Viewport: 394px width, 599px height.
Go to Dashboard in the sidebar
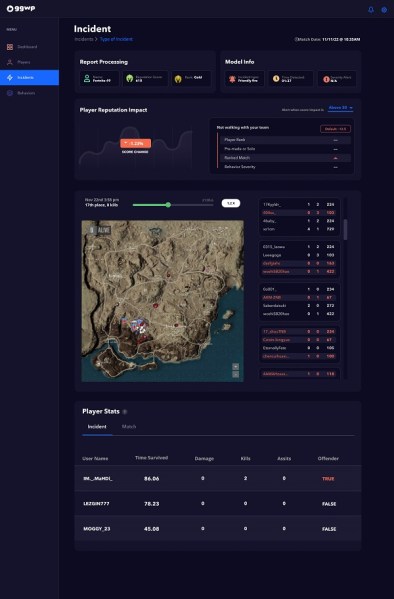coord(29,47)
